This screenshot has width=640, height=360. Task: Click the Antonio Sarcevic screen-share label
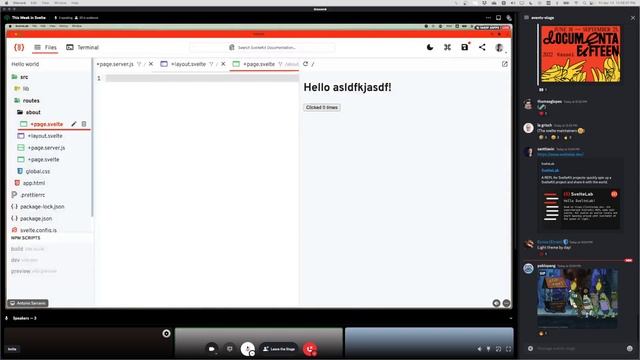28,303
